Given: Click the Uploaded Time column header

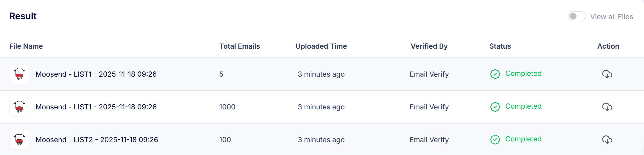Looking at the screenshot, I should [321, 46].
